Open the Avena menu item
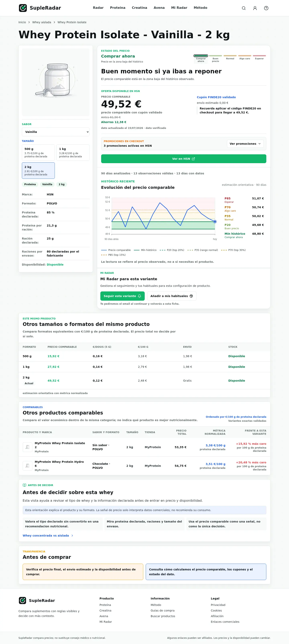The height and width of the screenshot is (644, 289). point(159,8)
